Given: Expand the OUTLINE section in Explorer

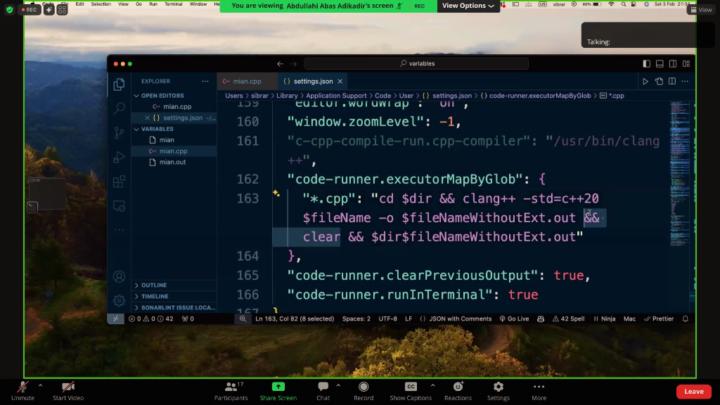Looking at the screenshot, I should [x=155, y=285].
